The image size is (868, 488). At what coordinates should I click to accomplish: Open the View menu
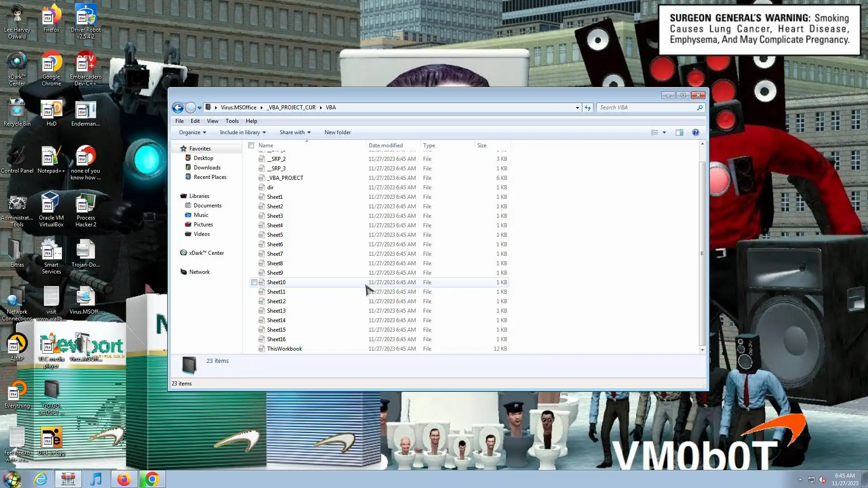point(212,121)
